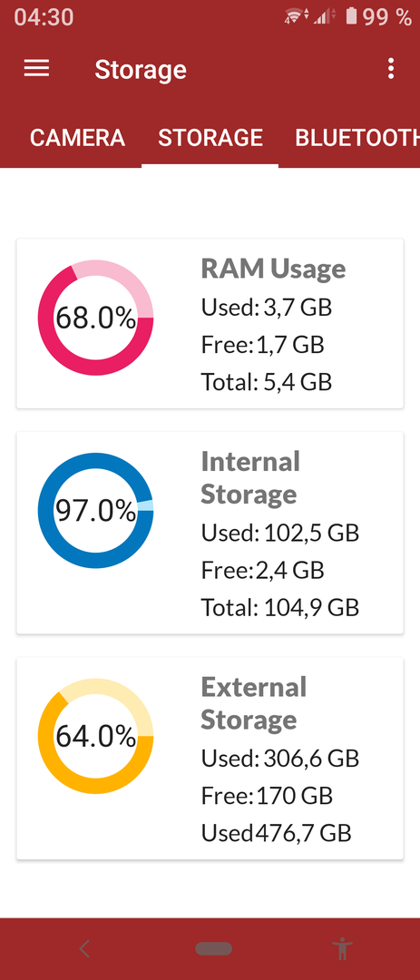Tap the blue internal storage donut chart

pos(95,511)
